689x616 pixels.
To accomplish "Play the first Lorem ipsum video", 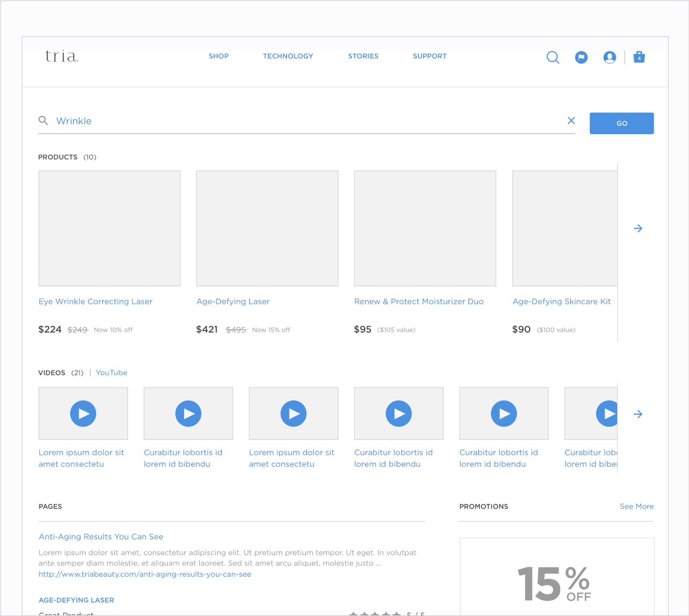I will click(83, 414).
